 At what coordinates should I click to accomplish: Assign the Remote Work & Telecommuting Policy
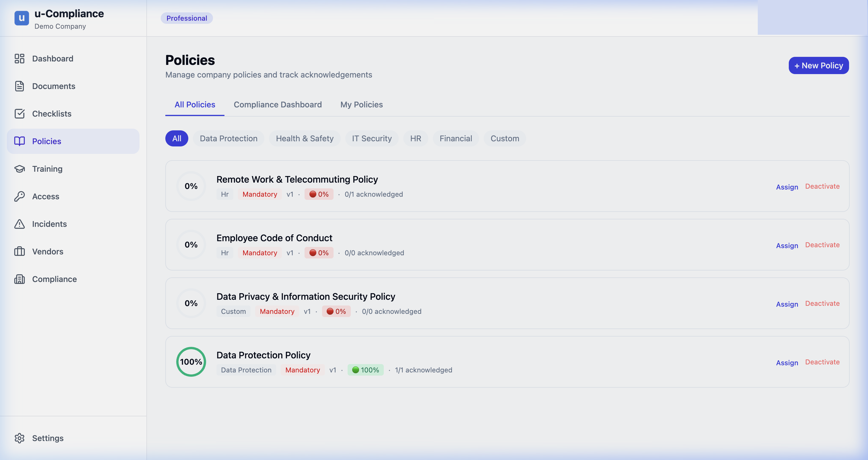pos(787,187)
